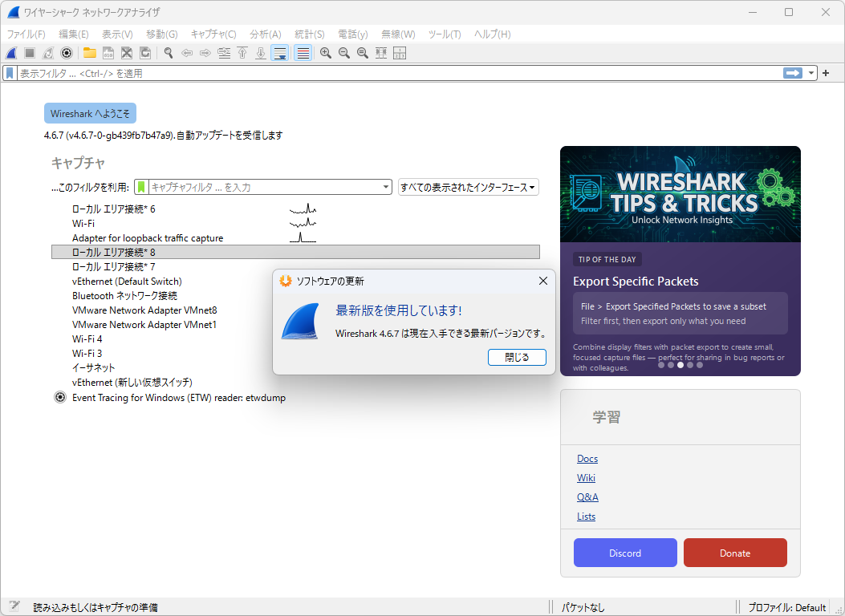This screenshot has width=845, height=616.
Task: Open the ツール(T) menu
Action: point(445,34)
